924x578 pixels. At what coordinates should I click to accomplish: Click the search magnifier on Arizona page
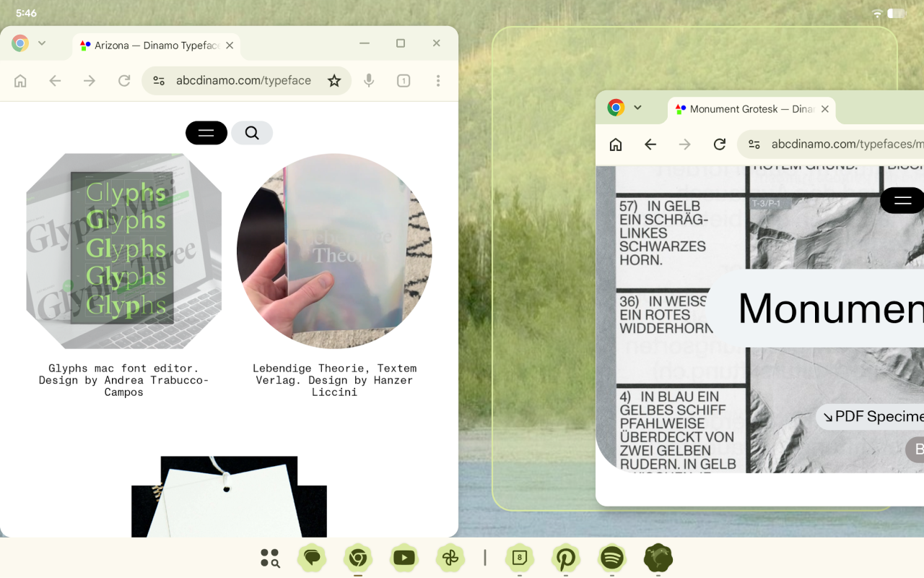[252, 133]
